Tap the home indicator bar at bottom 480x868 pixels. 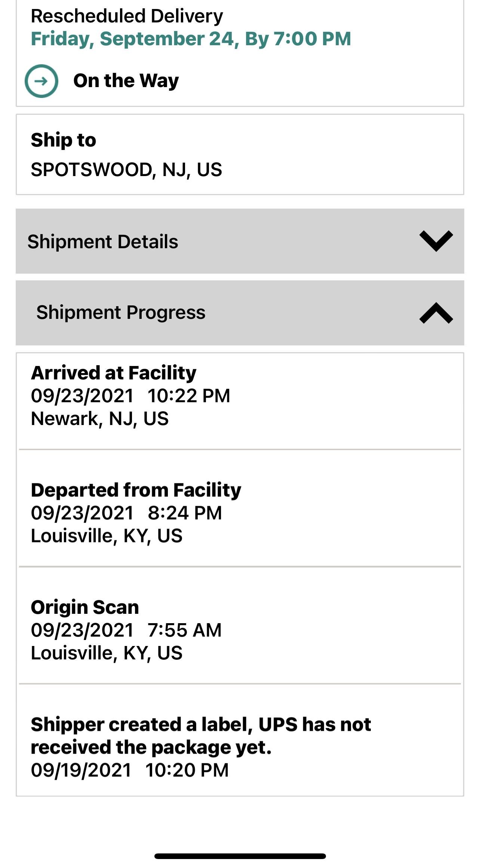tap(240, 856)
